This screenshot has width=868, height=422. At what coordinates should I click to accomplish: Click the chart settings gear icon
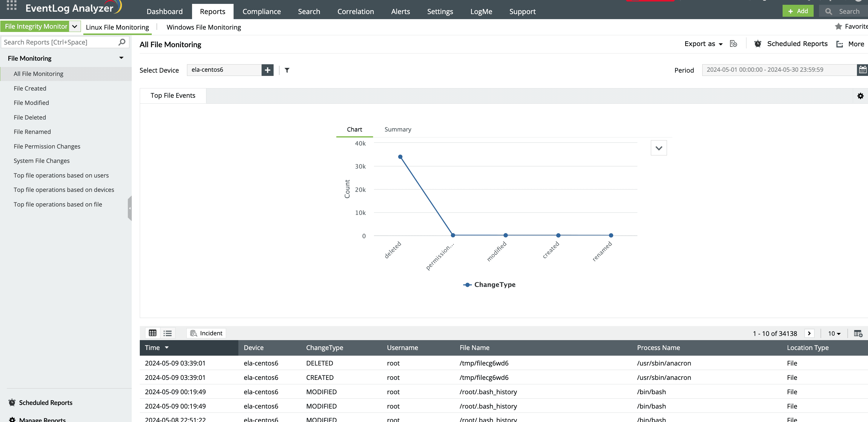point(860,96)
